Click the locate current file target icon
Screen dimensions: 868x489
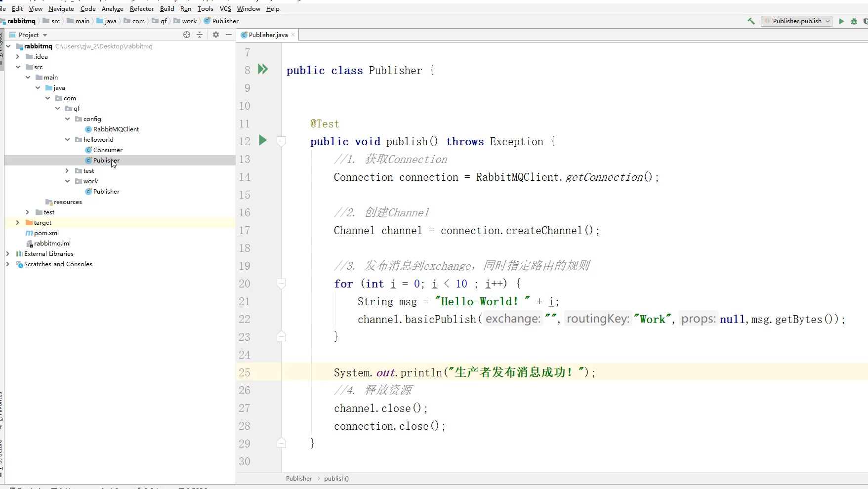[x=187, y=35]
